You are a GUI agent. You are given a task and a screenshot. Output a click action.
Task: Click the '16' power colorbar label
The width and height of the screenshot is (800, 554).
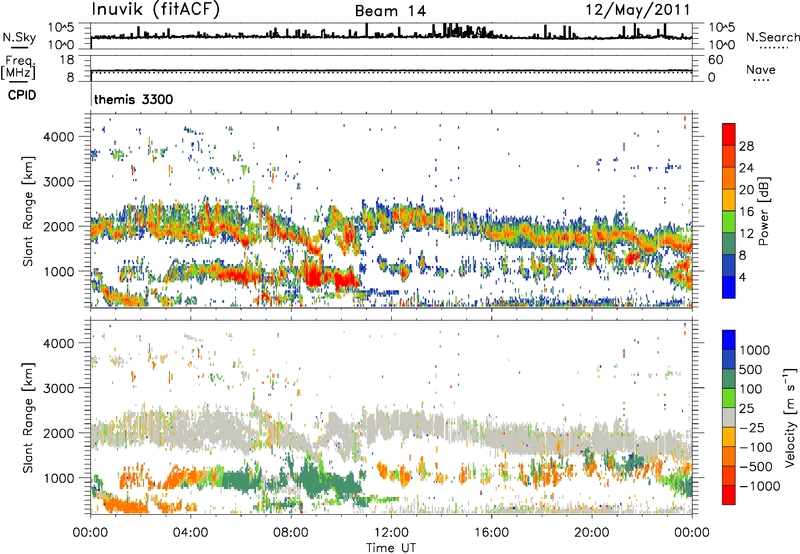pyautogui.click(x=746, y=212)
